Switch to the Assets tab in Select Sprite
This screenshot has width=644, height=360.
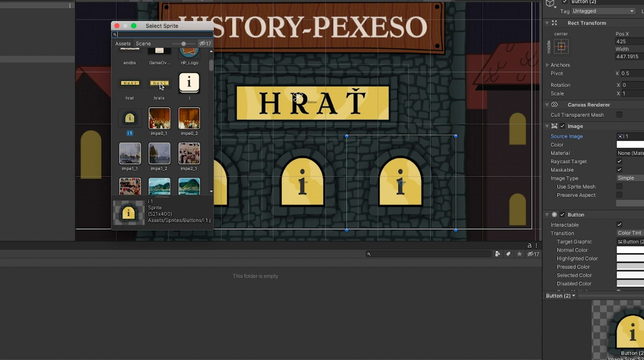tap(123, 43)
